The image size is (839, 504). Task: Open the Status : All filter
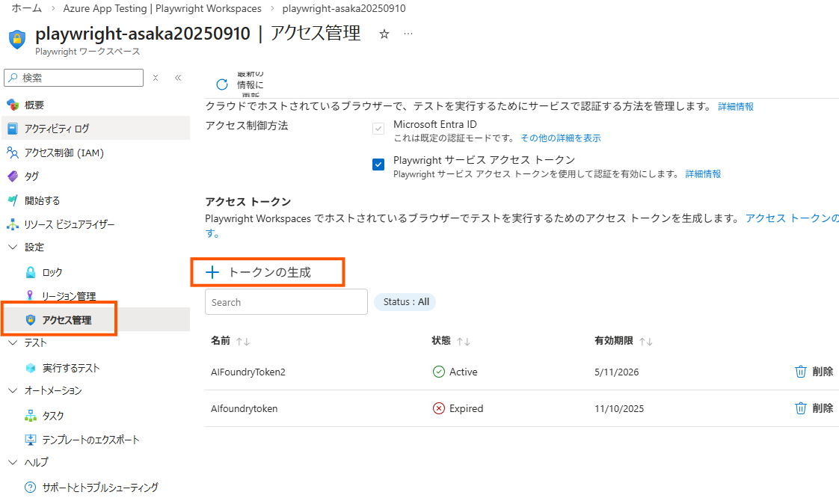tap(405, 302)
